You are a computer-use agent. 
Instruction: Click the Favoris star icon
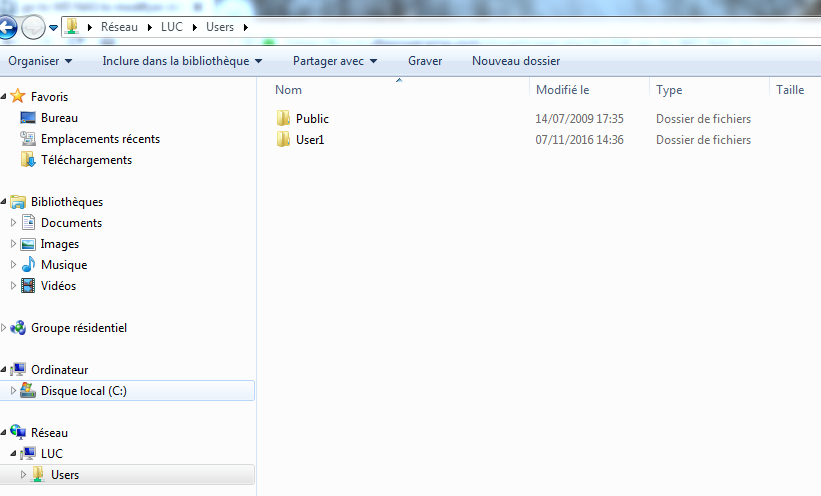pos(18,97)
